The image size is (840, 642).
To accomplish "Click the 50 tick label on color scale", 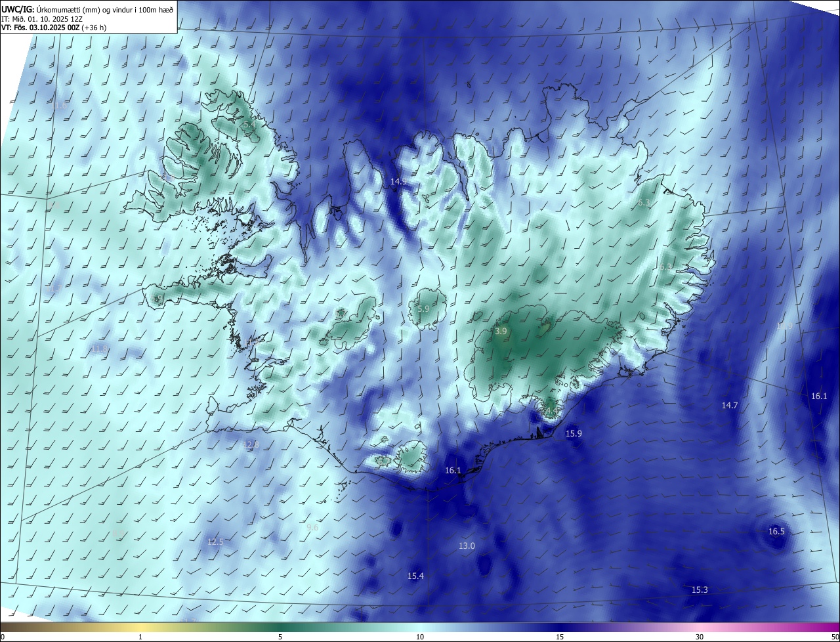I will pos(835,637).
